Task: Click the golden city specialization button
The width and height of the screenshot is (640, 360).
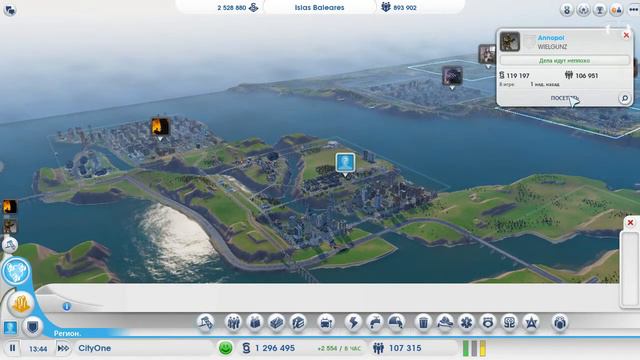Action: tap(21, 303)
